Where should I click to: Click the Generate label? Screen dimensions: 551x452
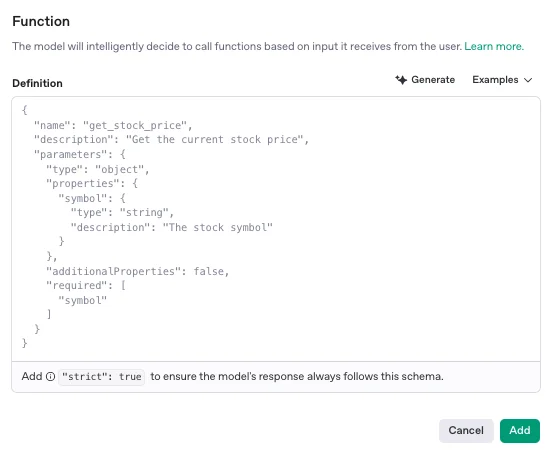click(x=433, y=80)
